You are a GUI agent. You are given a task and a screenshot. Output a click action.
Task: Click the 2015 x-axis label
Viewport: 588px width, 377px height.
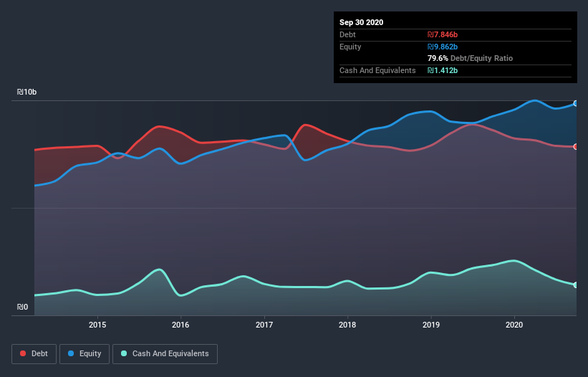(97, 325)
